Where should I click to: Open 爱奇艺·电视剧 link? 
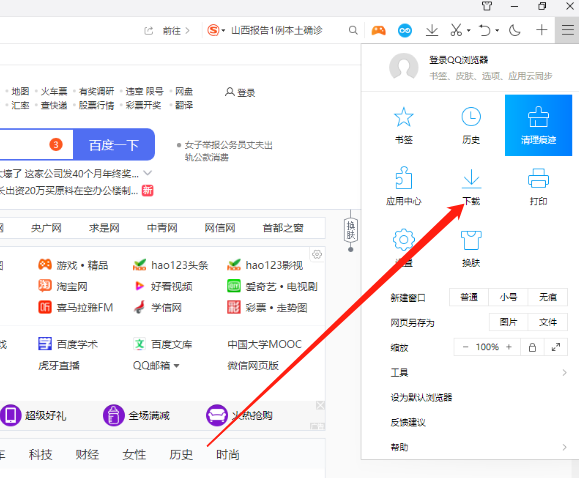(272, 286)
